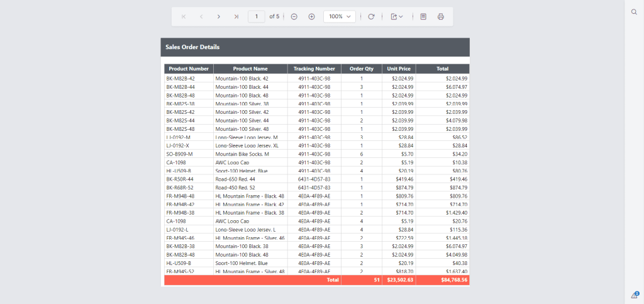Viewport: 644px width, 304px height.
Task: Zoom out with the minus icon
Action: click(x=294, y=16)
